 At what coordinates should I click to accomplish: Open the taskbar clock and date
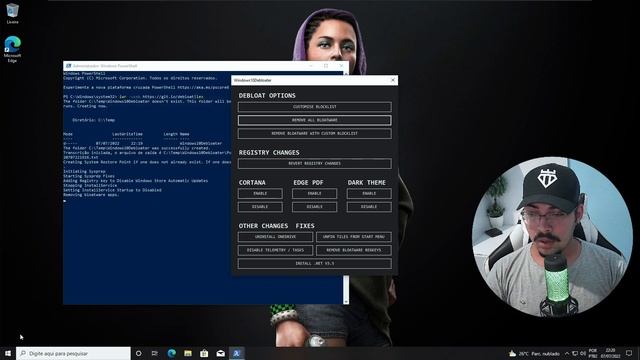[610, 353]
